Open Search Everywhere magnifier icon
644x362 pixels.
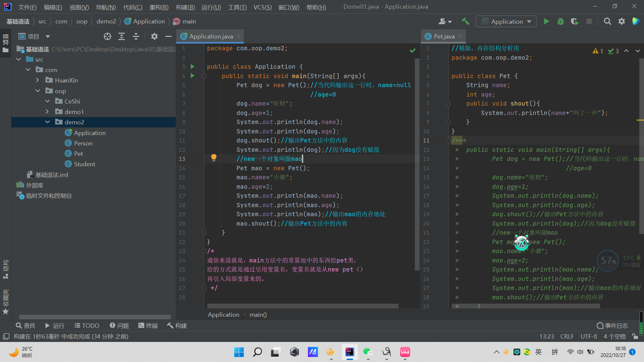tap(607, 21)
